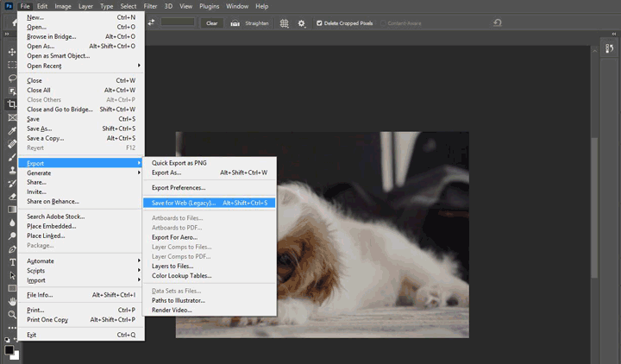The width and height of the screenshot is (621, 364).
Task: Toggle Delete Cropped Pixels checkbox
Action: click(320, 23)
